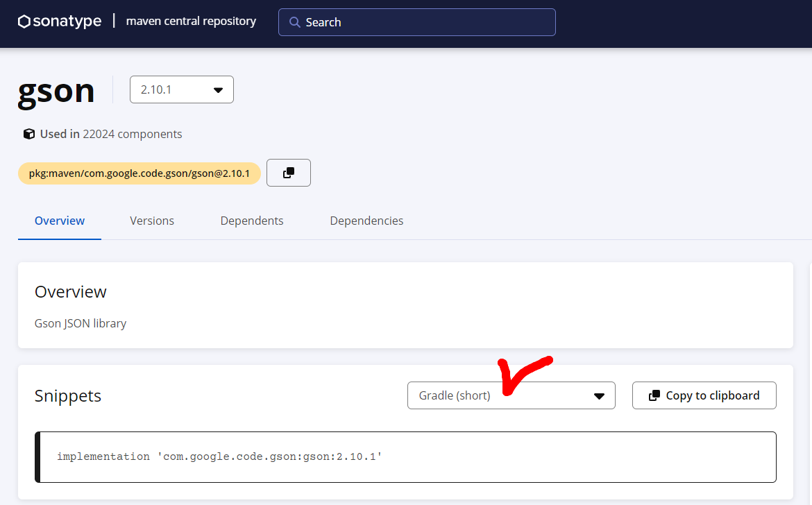The width and height of the screenshot is (812, 505).
Task: Switch to the Dependents tab
Action: (252, 221)
